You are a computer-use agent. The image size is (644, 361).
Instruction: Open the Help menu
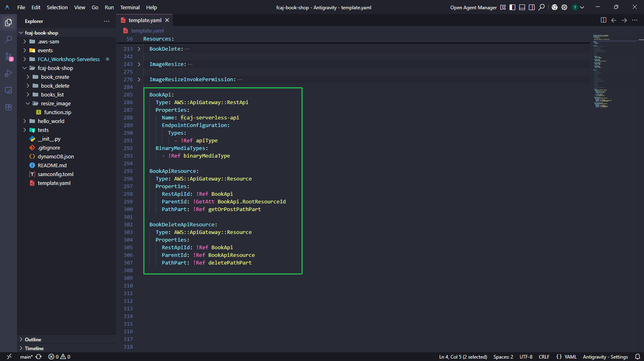(151, 7)
